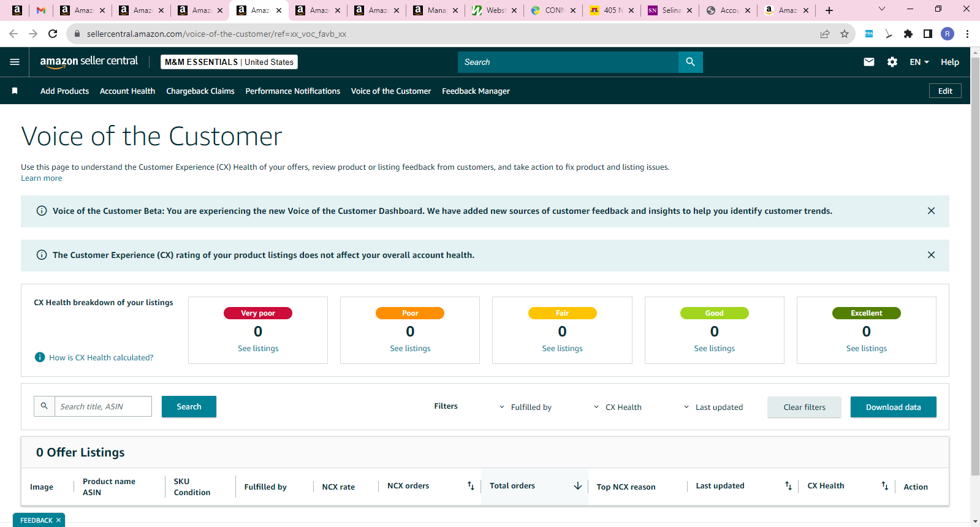This screenshot has width=980, height=527.
Task: Click the FBA extension icon in toolbar
Action: (869, 34)
